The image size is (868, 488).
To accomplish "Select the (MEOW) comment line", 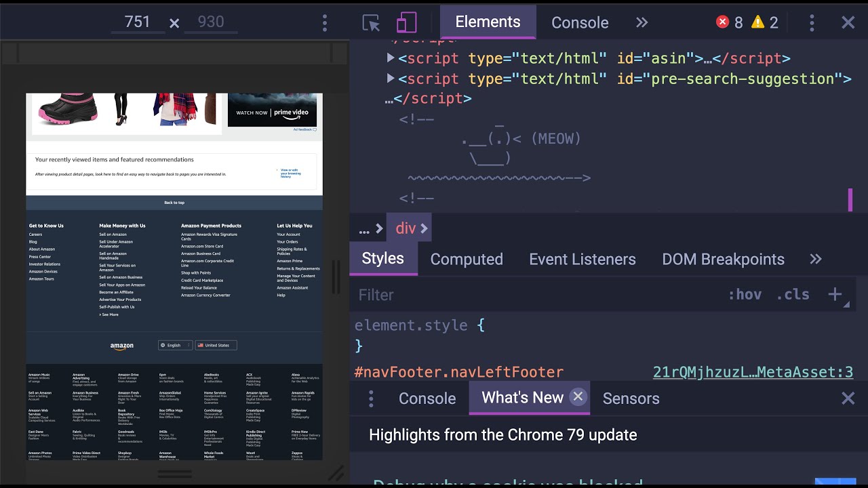I will point(521,139).
